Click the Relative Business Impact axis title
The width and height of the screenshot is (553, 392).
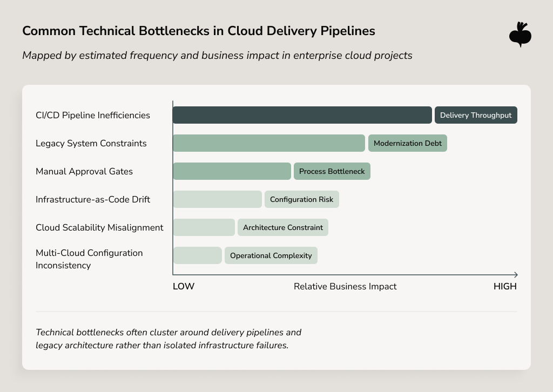(x=345, y=286)
